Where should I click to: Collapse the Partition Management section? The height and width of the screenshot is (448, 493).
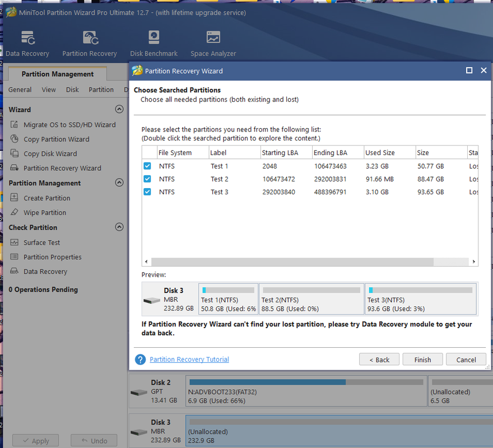coord(119,183)
